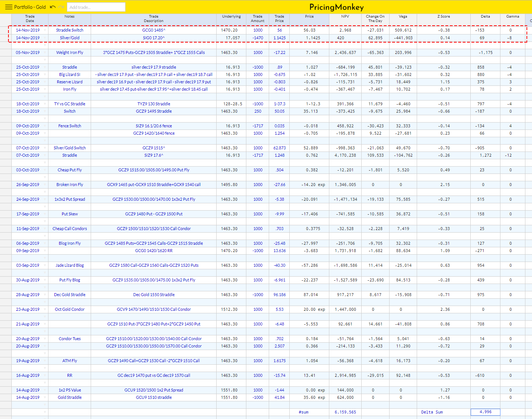Image resolution: width=532 pixels, height=419 pixels.
Task: Select the GCZ9 1495 Straddle description cell
Action: tap(153, 111)
